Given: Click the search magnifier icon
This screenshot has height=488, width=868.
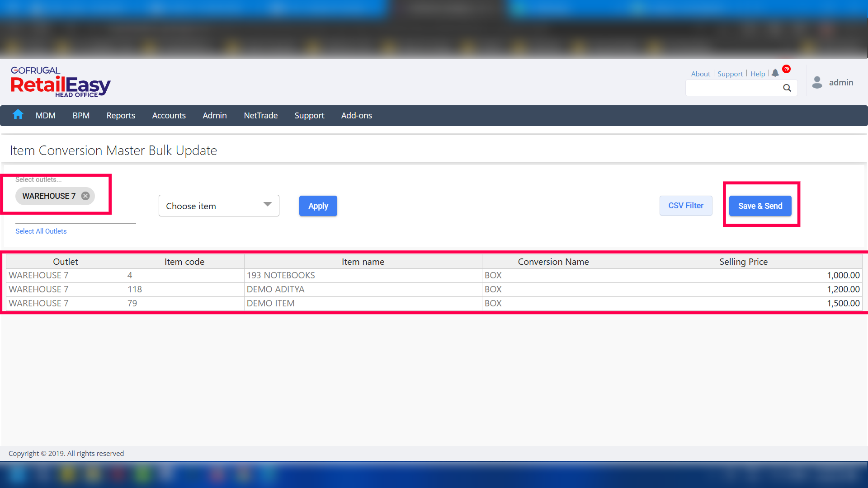Looking at the screenshot, I should pos(787,88).
